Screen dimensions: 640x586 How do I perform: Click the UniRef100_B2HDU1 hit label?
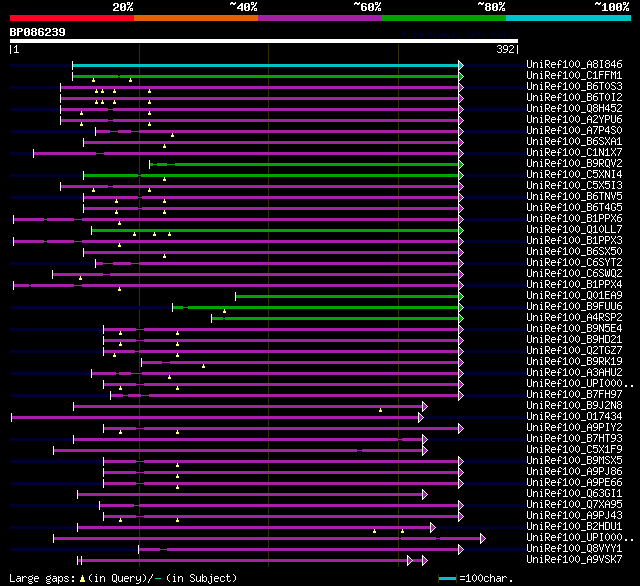[x=574, y=526]
